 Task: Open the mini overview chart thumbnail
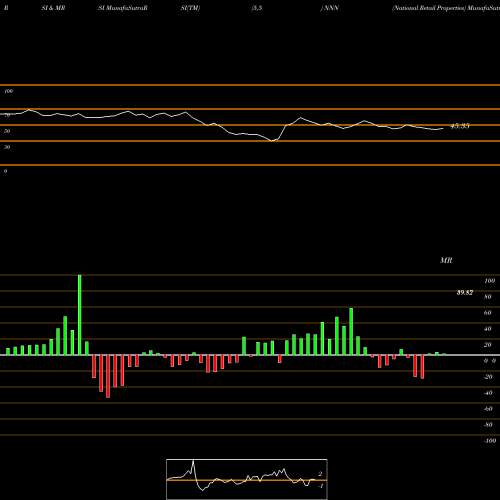coord(247,479)
